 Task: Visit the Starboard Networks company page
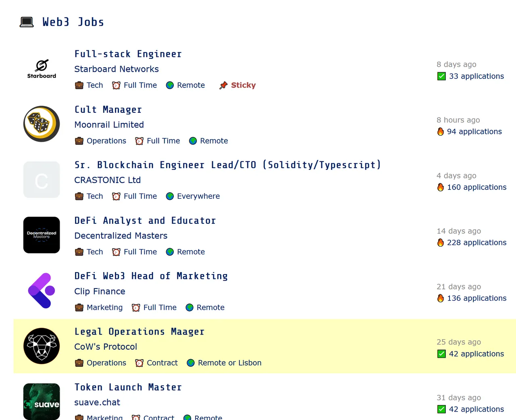pyautogui.click(x=117, y=69)
